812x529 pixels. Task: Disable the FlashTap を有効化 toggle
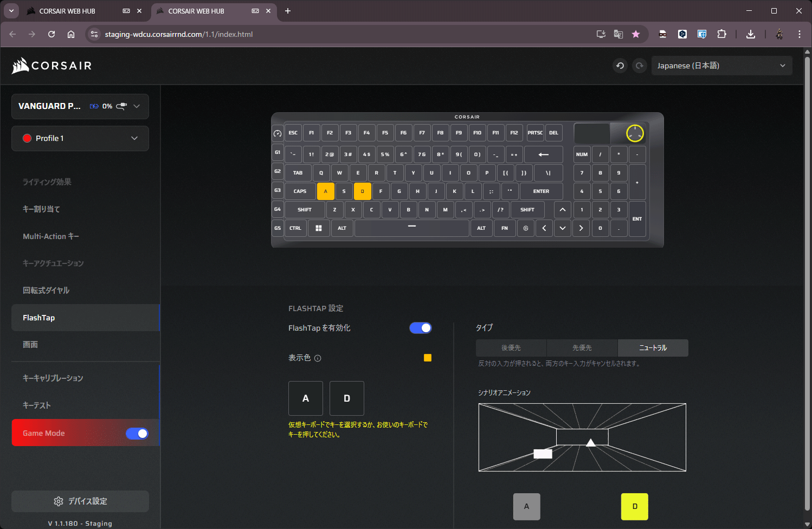coord(420,328)
